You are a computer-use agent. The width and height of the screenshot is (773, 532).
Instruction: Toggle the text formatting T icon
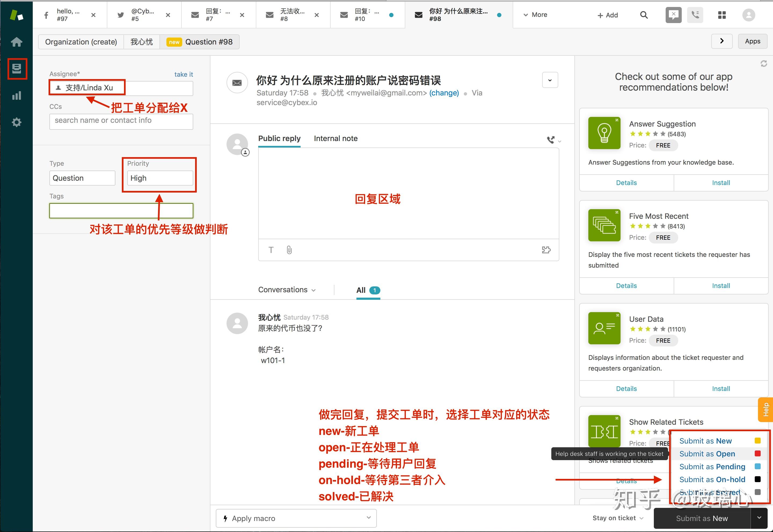coord(271,250)
